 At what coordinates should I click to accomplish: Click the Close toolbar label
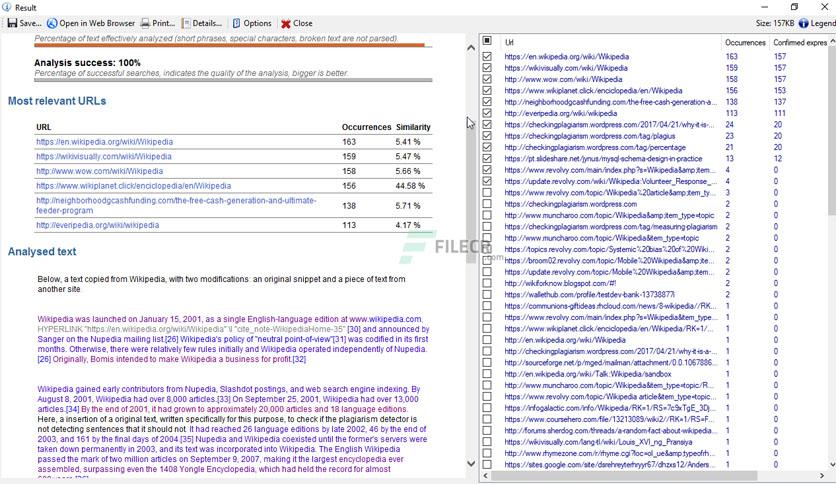click(x=303, y=23)
